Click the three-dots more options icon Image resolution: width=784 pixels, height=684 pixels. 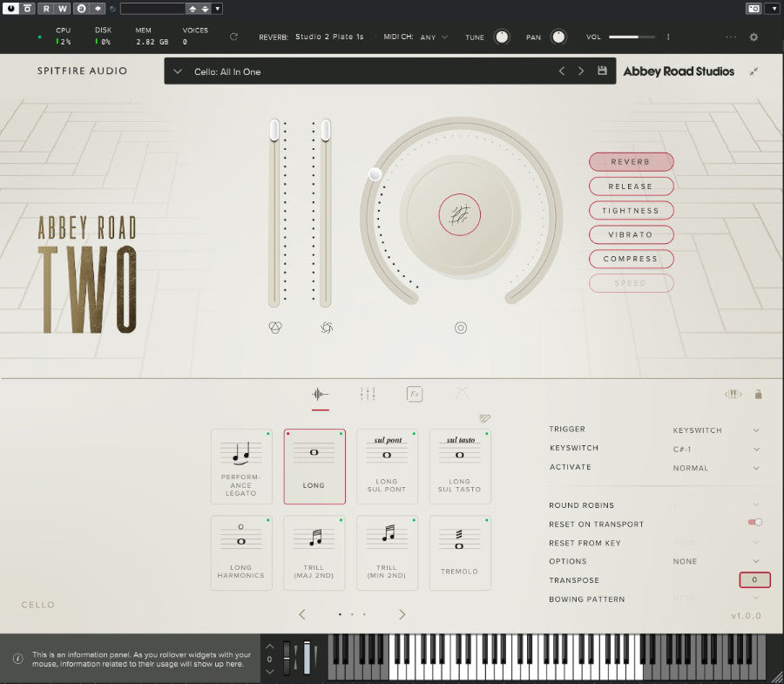pos(731,37)
